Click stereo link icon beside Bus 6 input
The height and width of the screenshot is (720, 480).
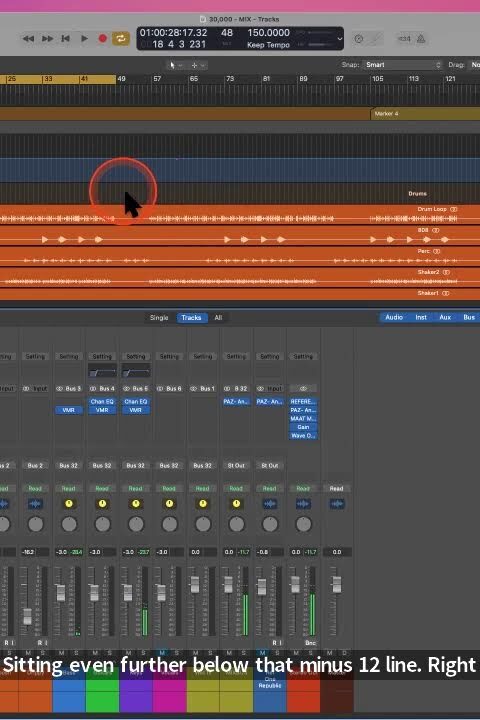(160, 389)
